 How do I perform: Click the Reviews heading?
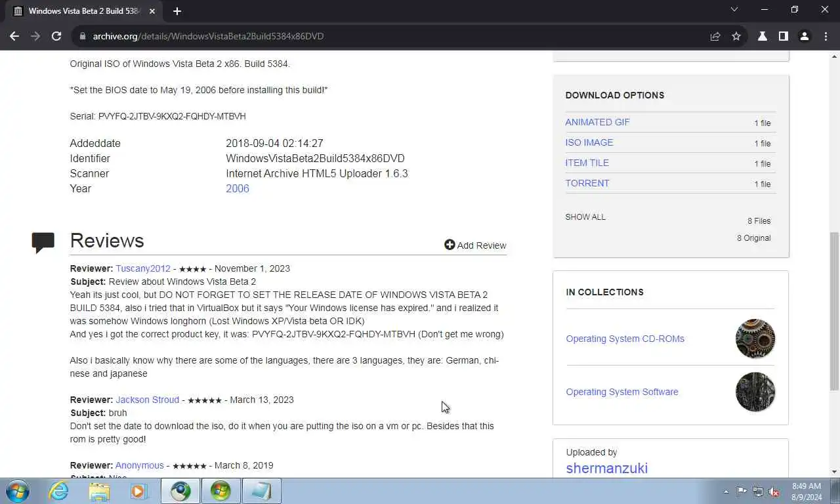click(x=107, y=240)
